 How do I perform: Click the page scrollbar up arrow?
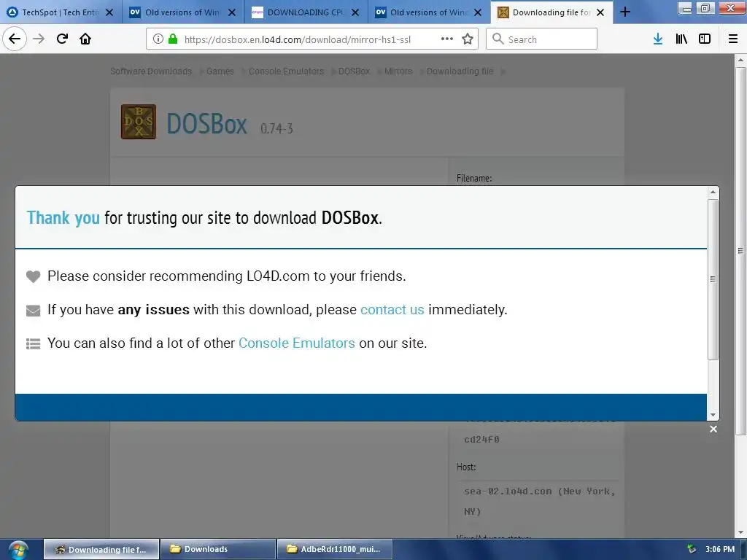tap(740, 60)
